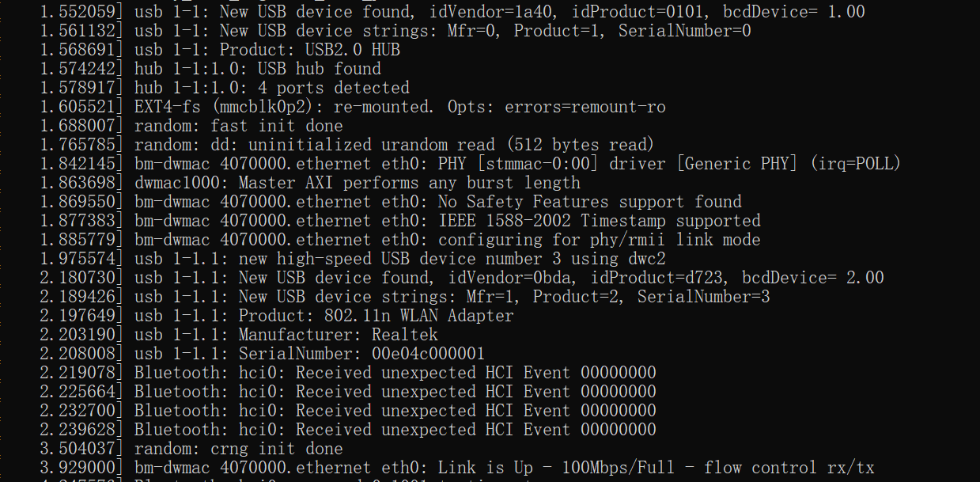Click the "configuring for phy/rmii link mode" line
This screenshot has width=980, height=482.
[x=400, y=240]
